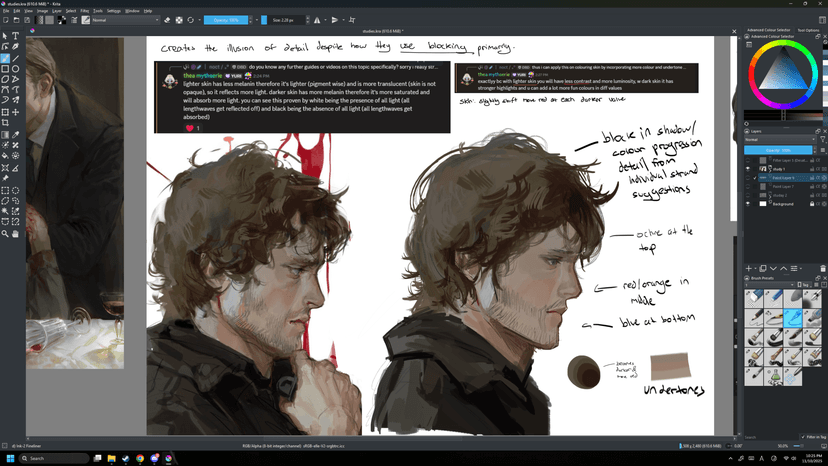Click the eraser mode icon in toolbar
The image size is (828, 466).
(167, 20)
